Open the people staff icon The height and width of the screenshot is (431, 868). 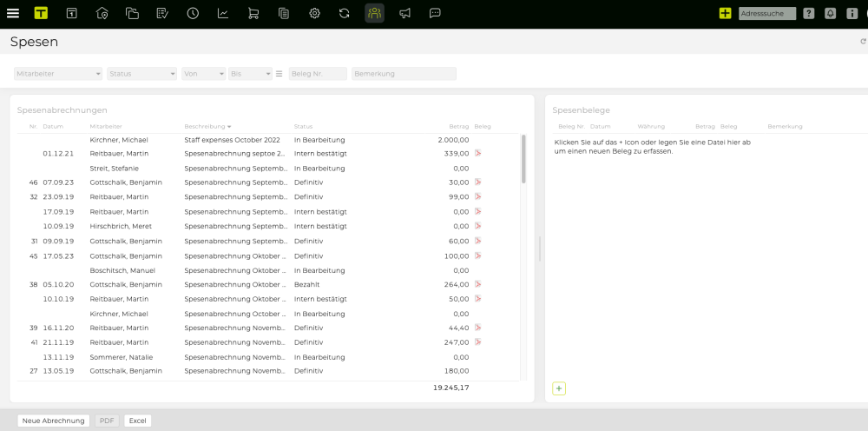(x=375, y=13)
